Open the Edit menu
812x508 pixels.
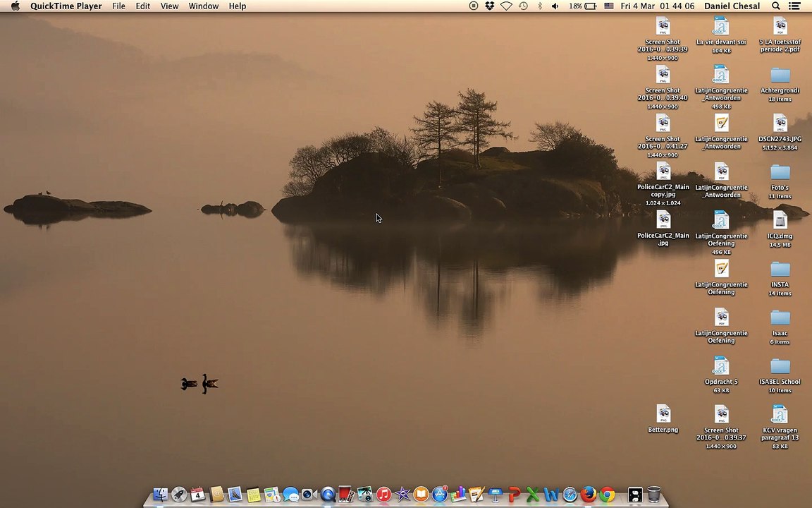tap(142, 6)
